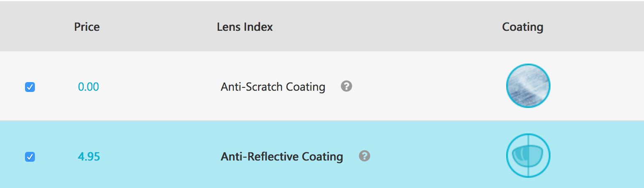Show tooltip for the 0.00 coating option
Screen dimensions: 644x188
pos(346,86)
